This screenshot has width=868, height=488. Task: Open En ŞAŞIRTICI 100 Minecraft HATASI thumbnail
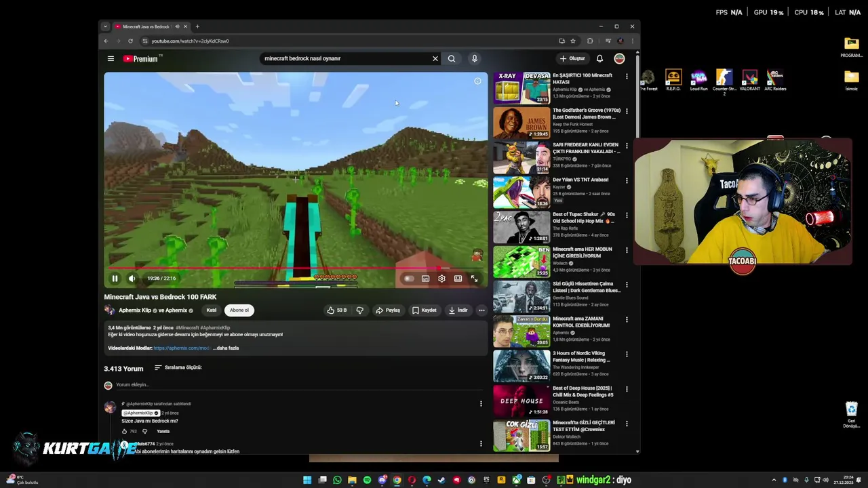pos(521,87)
